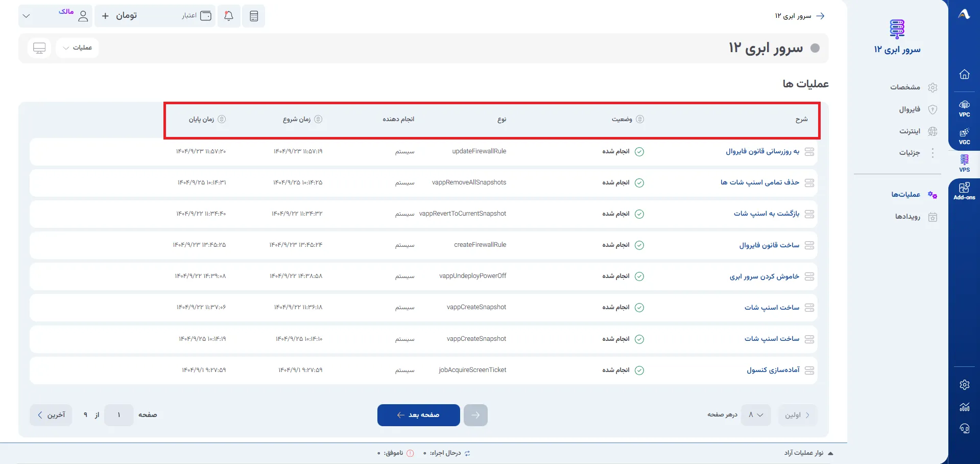Click صفحه بعد next page button
Viewport: 980px width, 464px height.
pyautogui.click(x=418, y=415)
